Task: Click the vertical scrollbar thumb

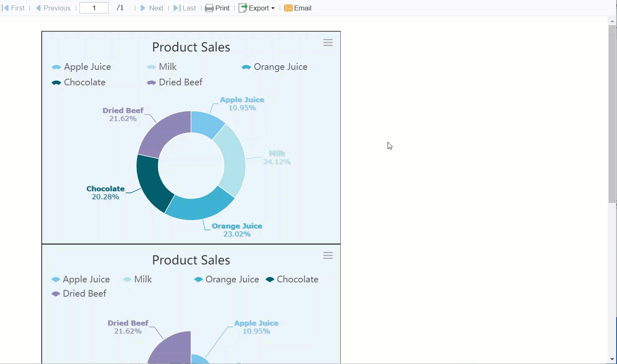Action: (612, 114)
